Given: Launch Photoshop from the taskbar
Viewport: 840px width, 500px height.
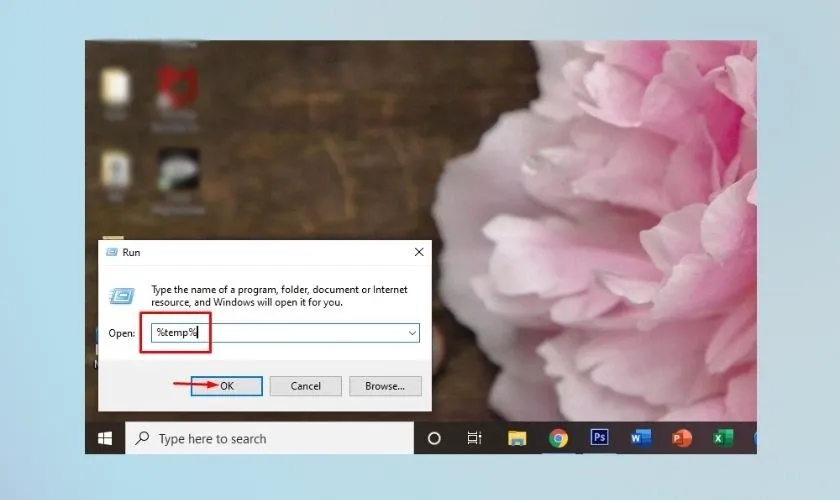Looking at the screenshot, I should point(600,438).
